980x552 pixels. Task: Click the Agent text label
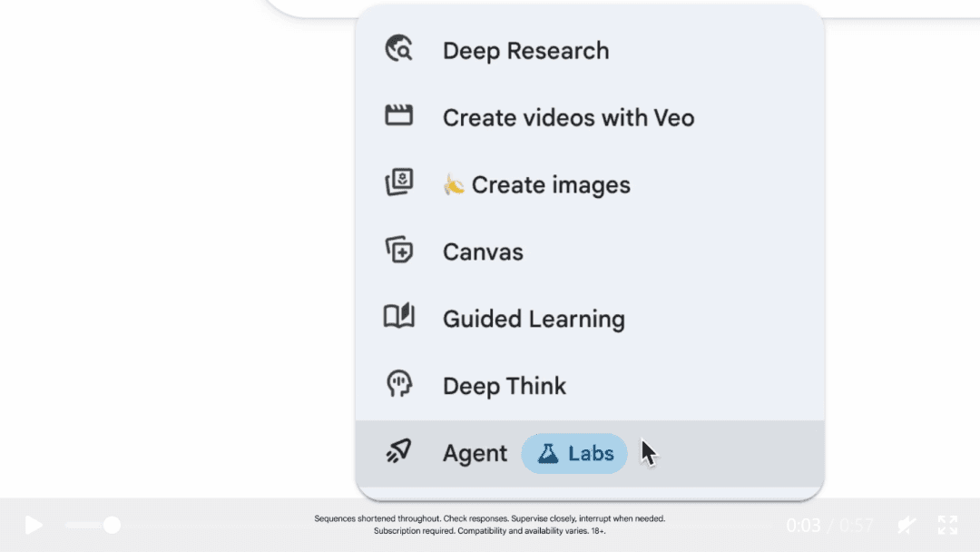click(x=475, y=453)
